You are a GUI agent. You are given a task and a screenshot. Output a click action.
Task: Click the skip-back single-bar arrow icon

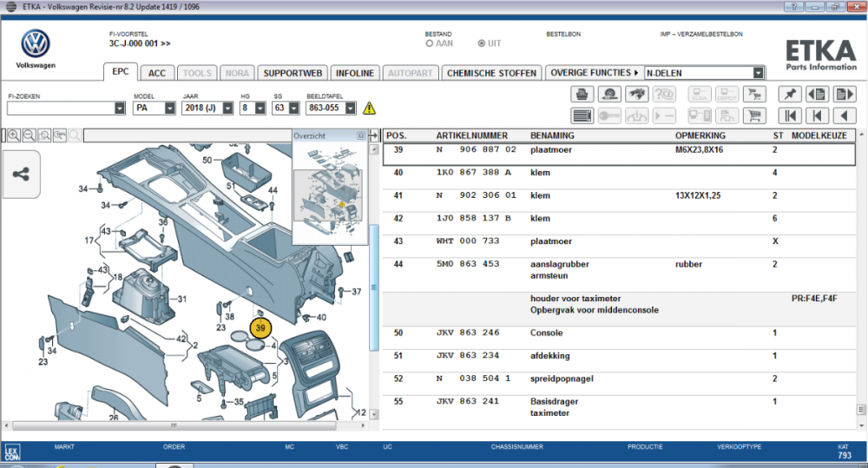(818, 115)
